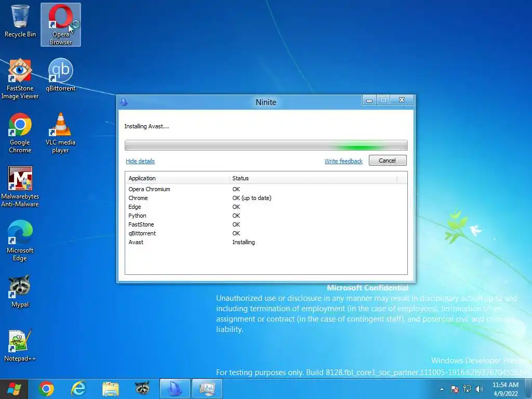
Task: Select the Opera Chromium row
Action: 266,189
